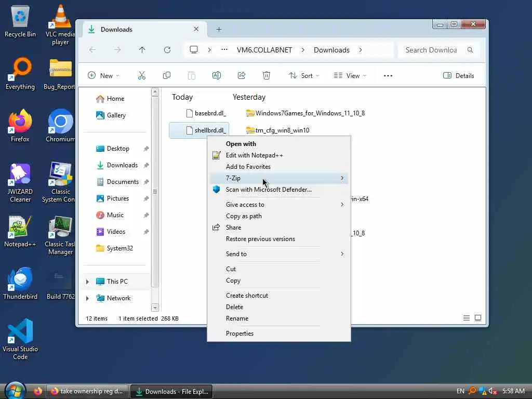Click navigation pane scrollbar down arrow
This screenshot has height=399, width=532.
pyautogui.click(x=155, y=308)
